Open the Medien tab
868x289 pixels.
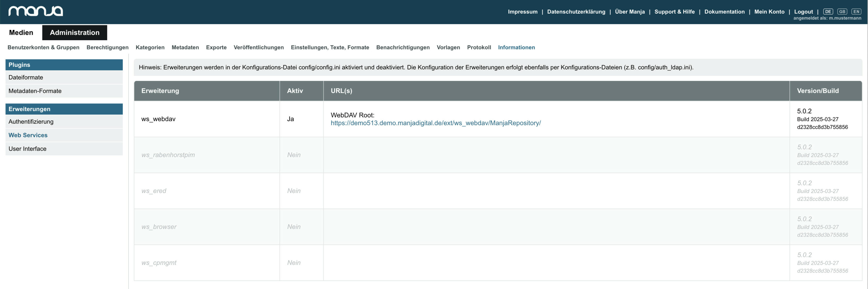pyautogui.click(x=21, y=33)
